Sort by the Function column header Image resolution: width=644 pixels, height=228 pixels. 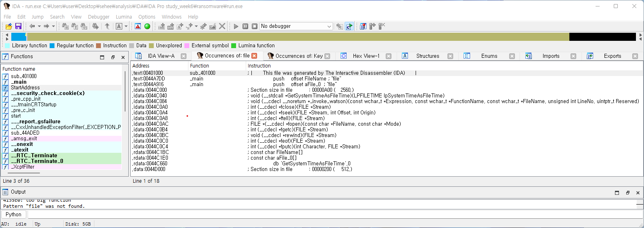[218, 66]
